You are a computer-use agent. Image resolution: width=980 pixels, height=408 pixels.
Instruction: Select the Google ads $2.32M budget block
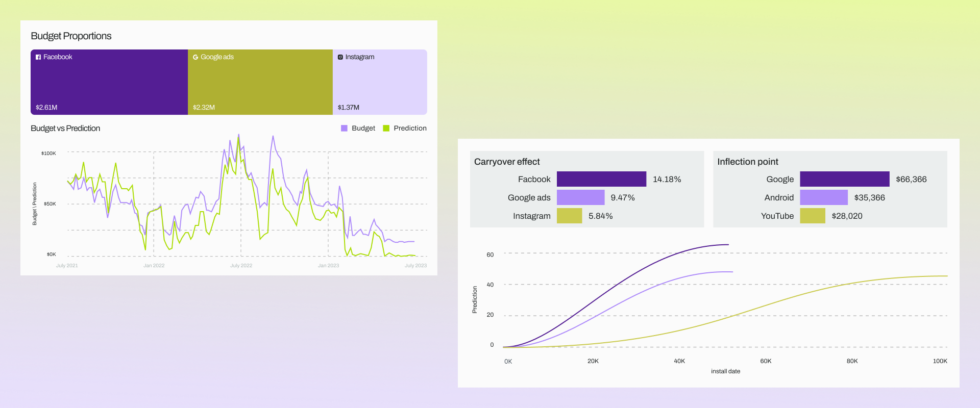pos(260,82)
